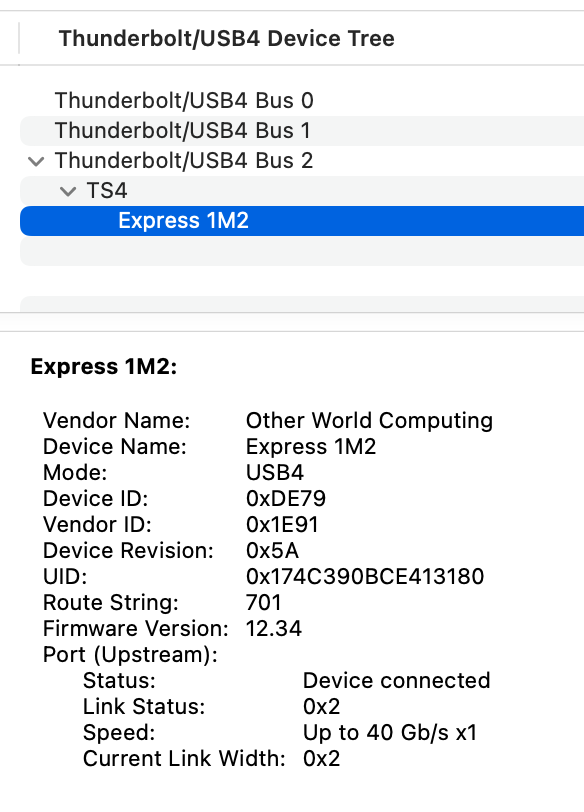Click the 'Current Link Width:' label

click(x=184, y=759)
